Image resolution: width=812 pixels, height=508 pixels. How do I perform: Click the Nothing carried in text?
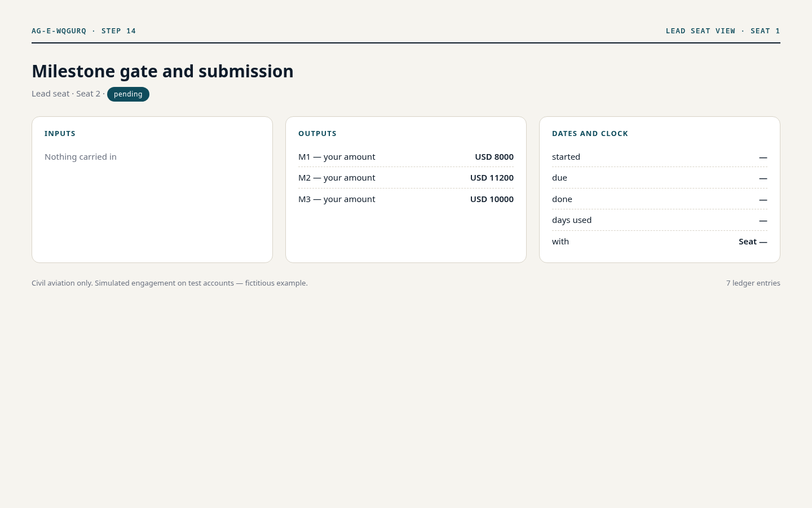[x=81, y=157]
